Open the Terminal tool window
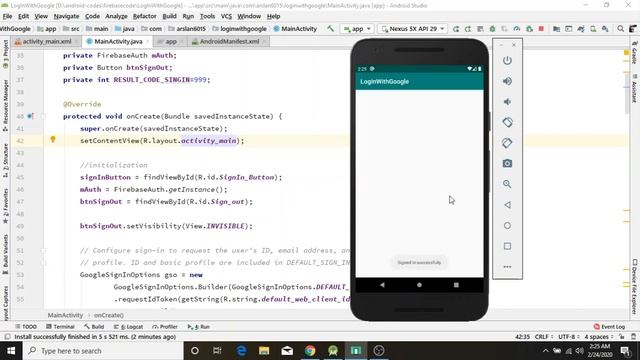This screenshot has width=640, height=360. click(x=60, y=327)
